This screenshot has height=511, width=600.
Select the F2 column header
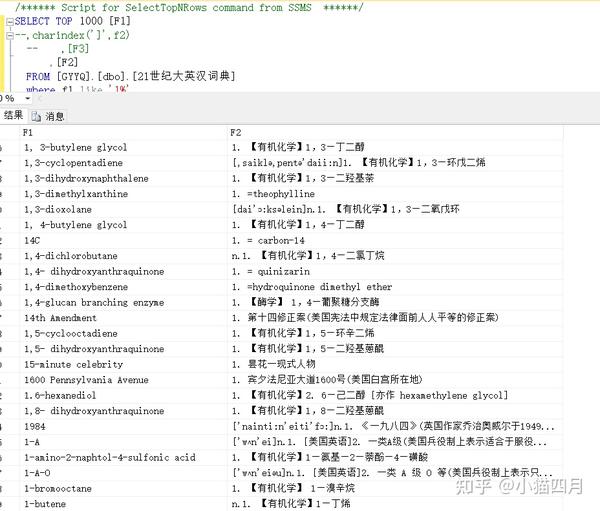click(395, 133)
